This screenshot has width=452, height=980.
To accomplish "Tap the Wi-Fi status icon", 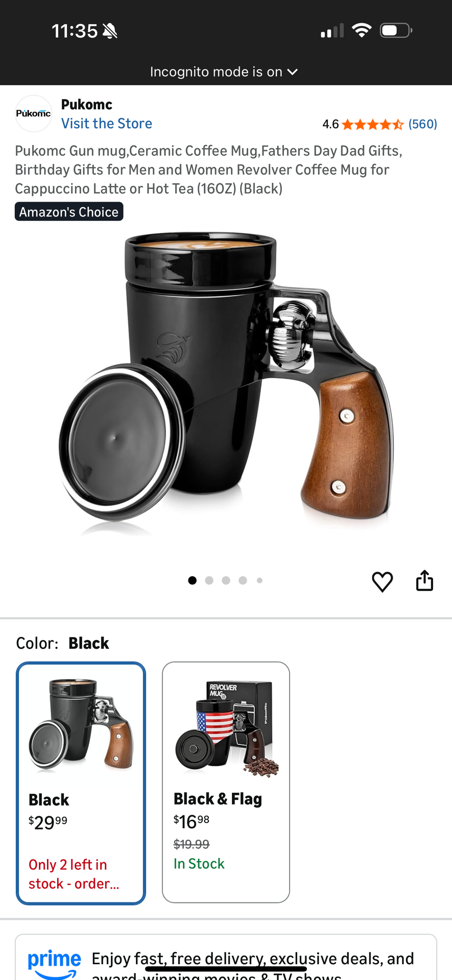I will [x=362, y=31].
